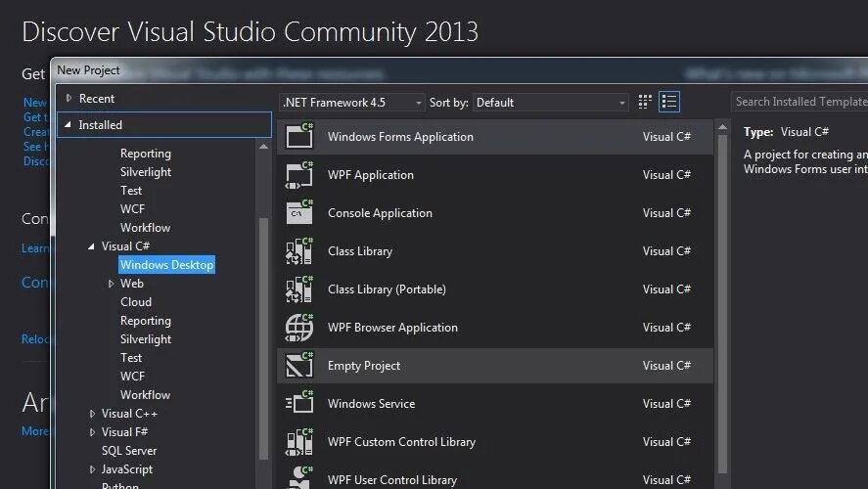This screenshot has height=489, width=868.
Task: Select Reporting under Visual C#
Action: click(146, 320)
